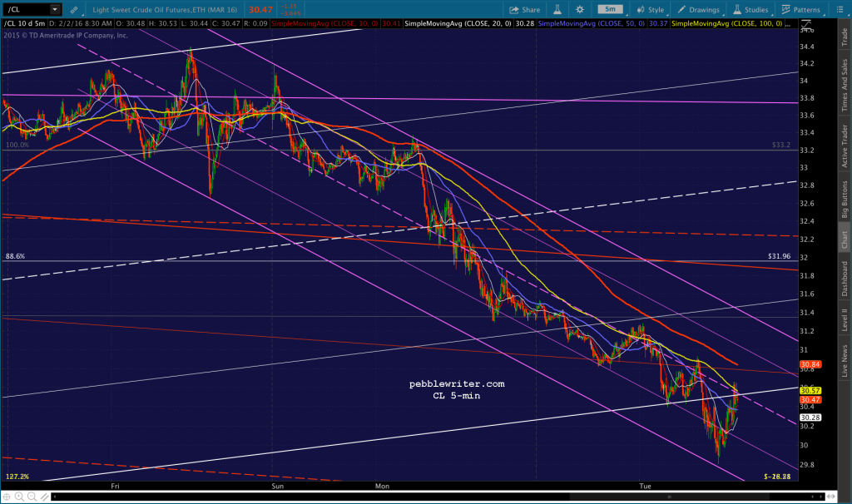Open the Times And Sales side tab
Image resolution: width=852 pixels, height=504 pixels.
point(845,86)
